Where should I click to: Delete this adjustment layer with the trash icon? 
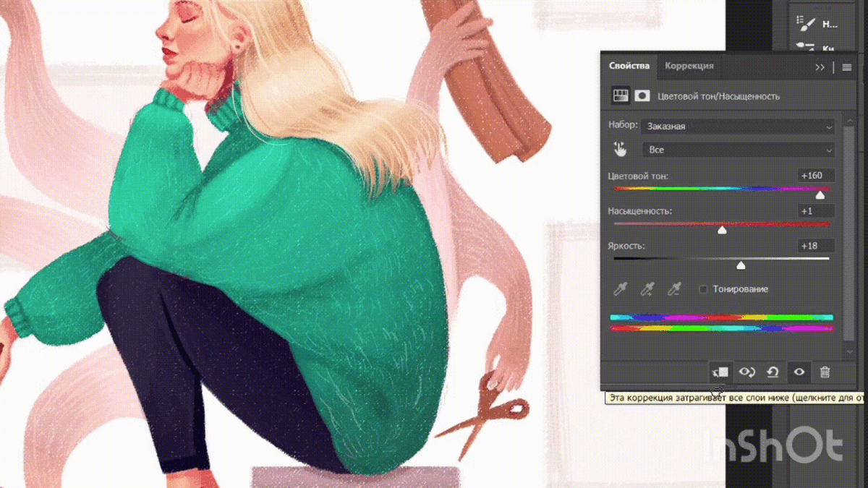pyautogui.click(x=825, y=372)
